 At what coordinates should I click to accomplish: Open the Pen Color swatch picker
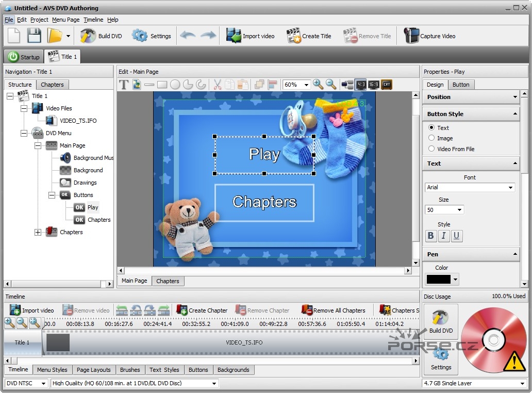click(x=441, y=279)
